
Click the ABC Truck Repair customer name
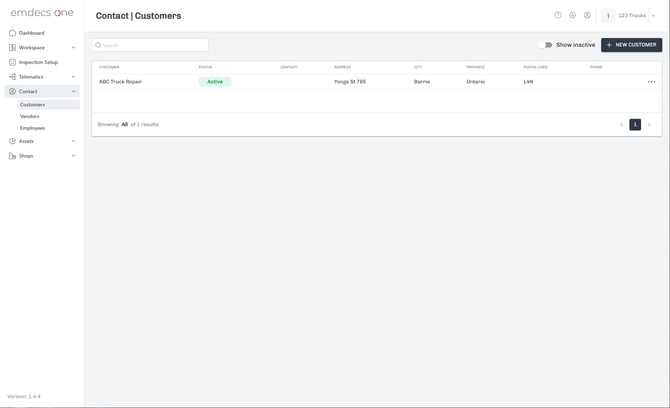pos(120,82)
